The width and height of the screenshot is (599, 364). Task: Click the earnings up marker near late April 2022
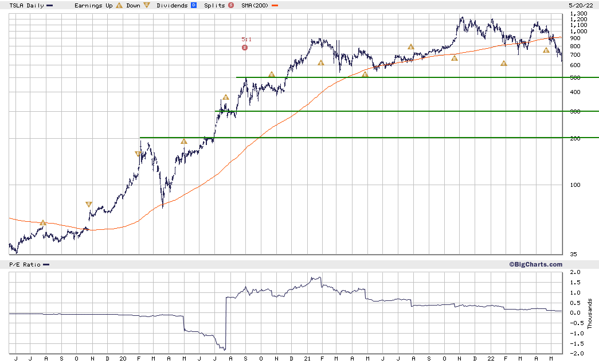(546, 50)
